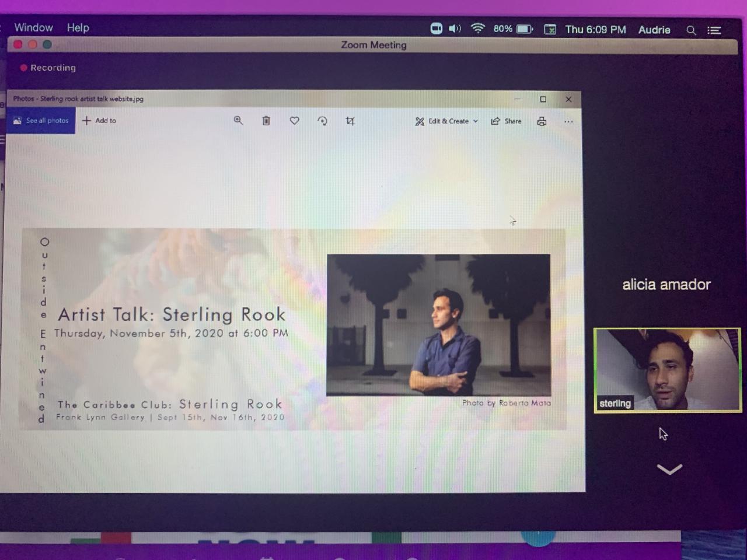The image size is (747, 560).
Task: Click the down chevron below participant videos
Action: pyautogui.click(x=669, y=469)
